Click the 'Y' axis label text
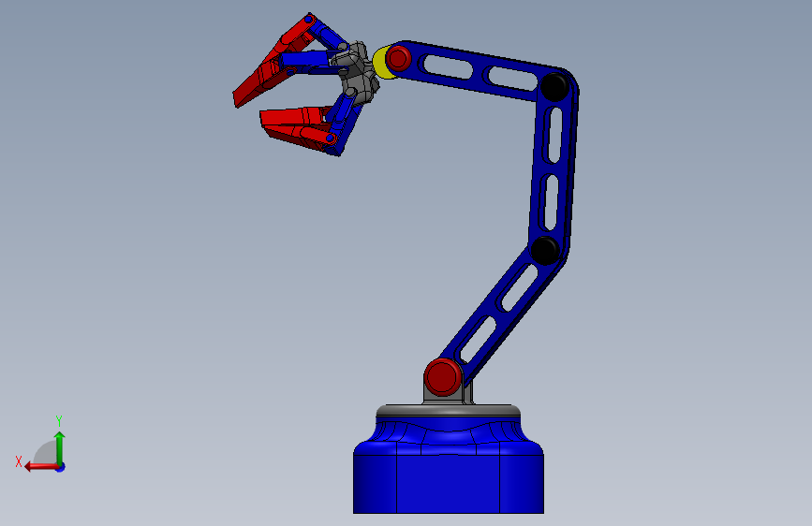 59,421
